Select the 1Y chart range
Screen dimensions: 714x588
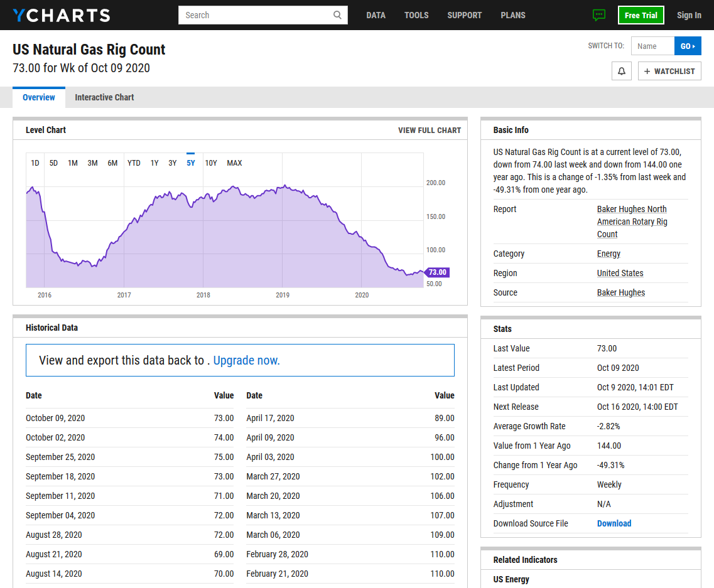click(154, 163)
